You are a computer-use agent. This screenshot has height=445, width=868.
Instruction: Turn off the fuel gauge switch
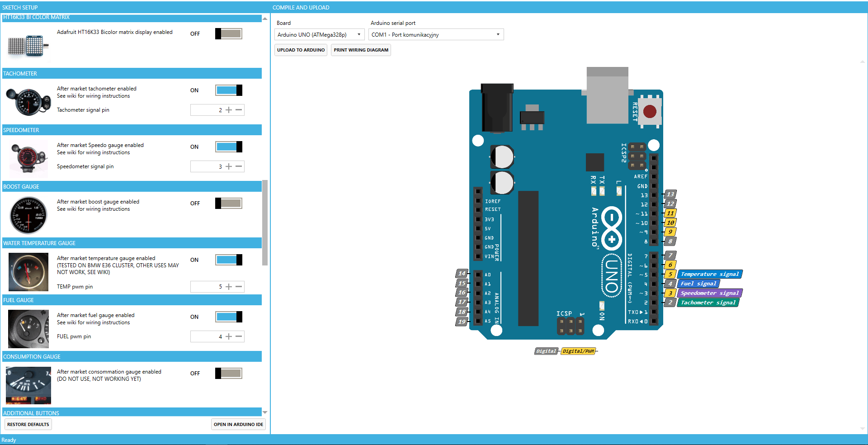tap(229, 317)
